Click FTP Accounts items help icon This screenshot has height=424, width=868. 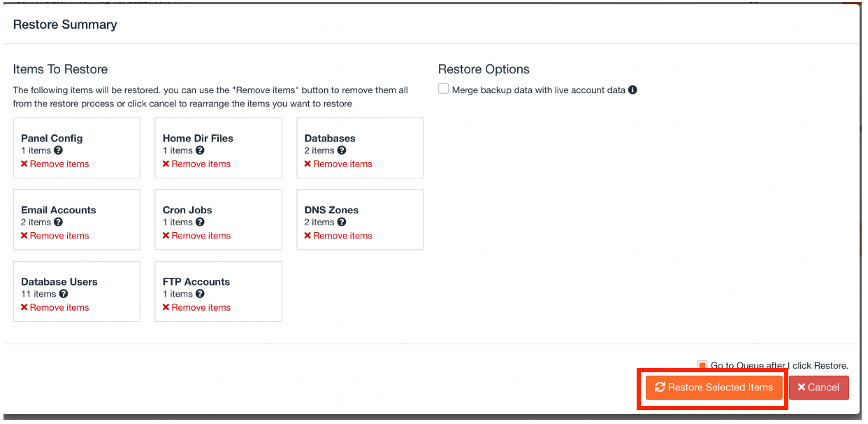point(200,294)
